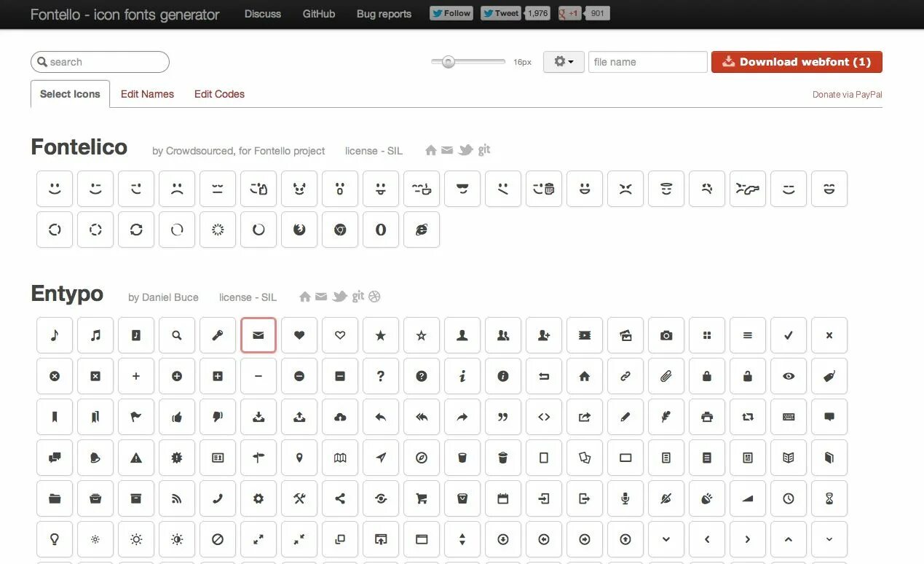Open Discuss in top navigation
Screen dimensions: 924x564
tap(263, 14)
